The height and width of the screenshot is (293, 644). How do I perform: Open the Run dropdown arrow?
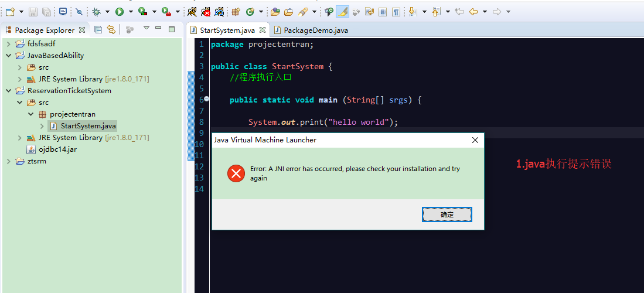(131, 12)
